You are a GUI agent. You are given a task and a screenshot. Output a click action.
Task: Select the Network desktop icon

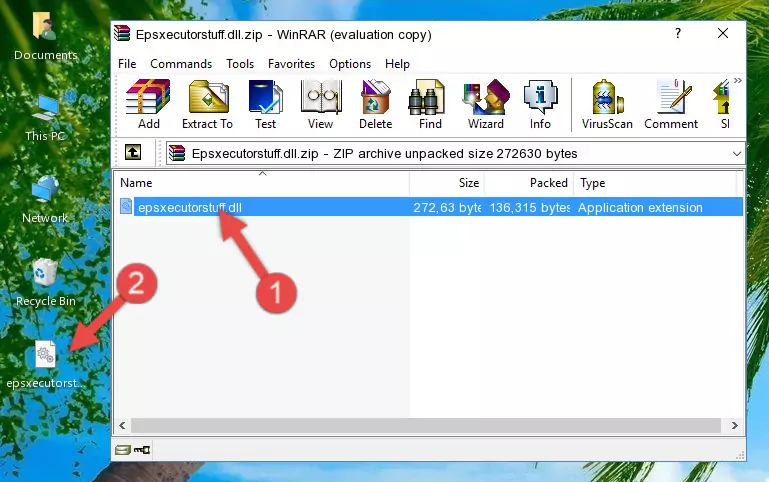coord(45,200)
